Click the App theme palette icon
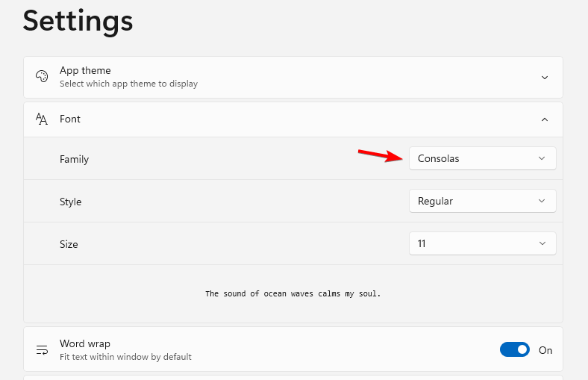The image size is (588, 380). (x=42, y=77)
